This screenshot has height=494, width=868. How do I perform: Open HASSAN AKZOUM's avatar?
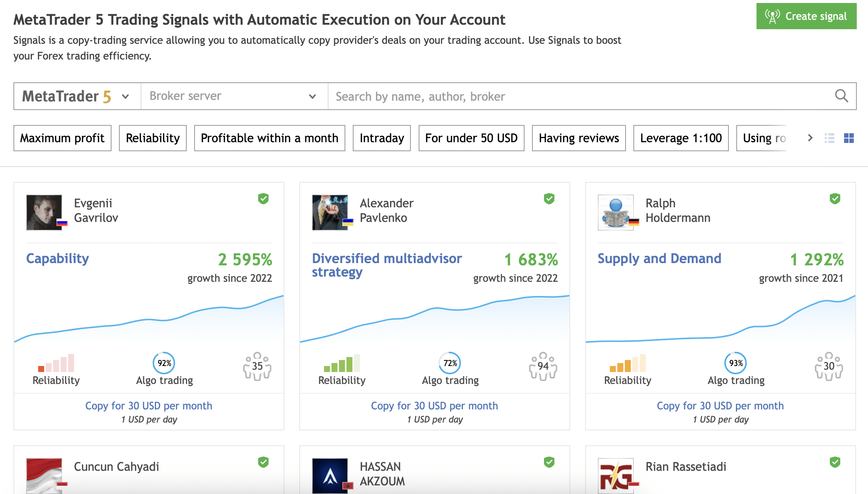pyautogui.click(x=330, y=476)
